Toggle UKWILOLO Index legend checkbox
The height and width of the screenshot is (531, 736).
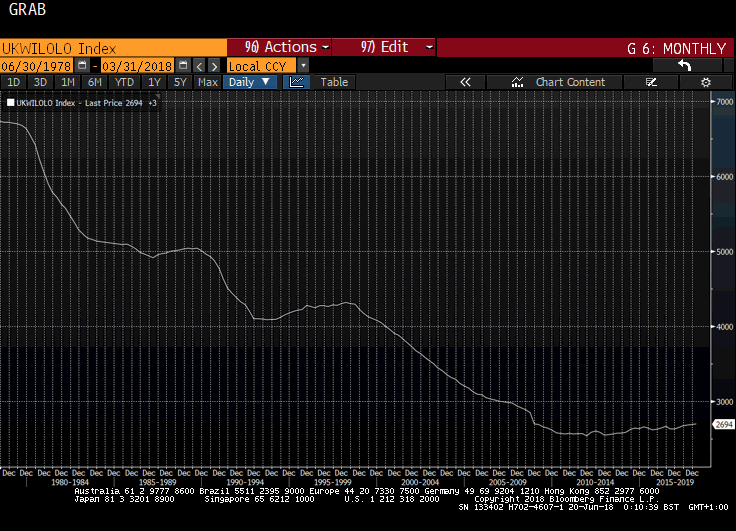(10, 102)
